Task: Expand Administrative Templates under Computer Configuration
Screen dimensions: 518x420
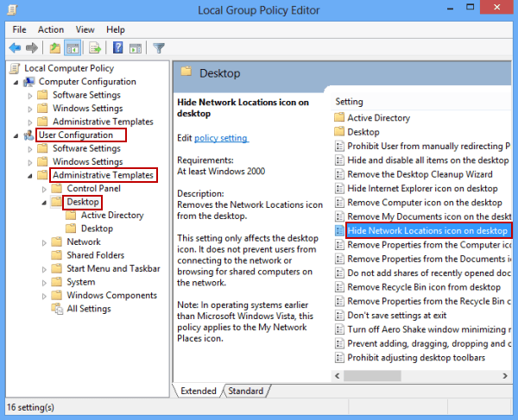Action: pos(30,122)
